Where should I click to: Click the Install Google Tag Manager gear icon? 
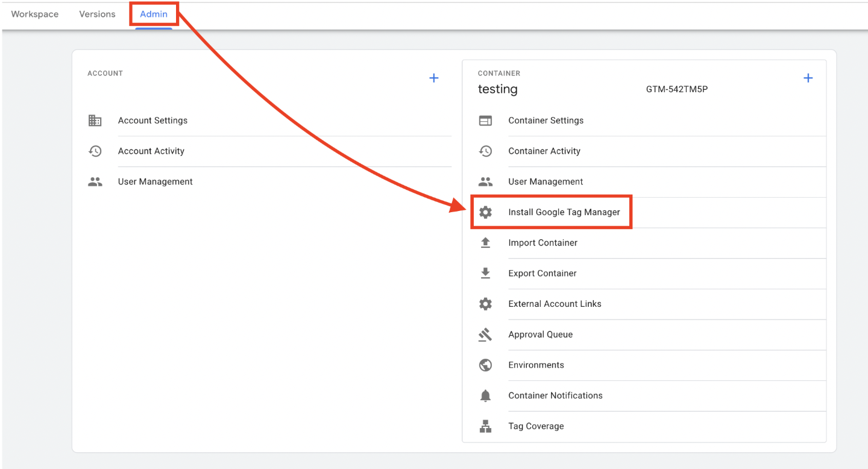point(485,212)
